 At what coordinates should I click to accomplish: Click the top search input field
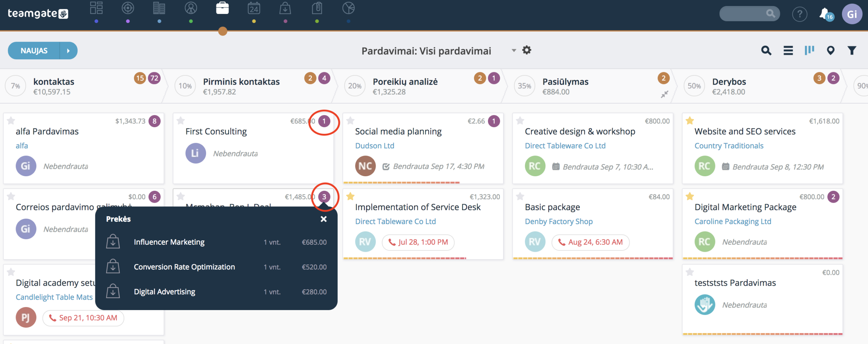(749, 14)
